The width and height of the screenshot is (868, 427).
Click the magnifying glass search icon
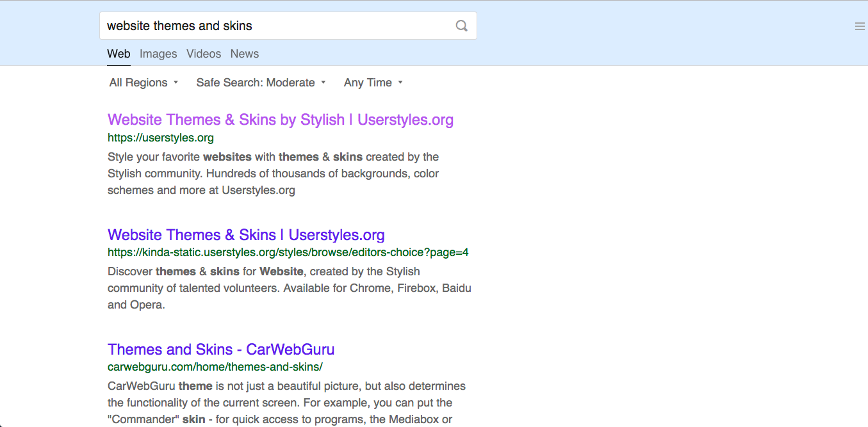pos(461,26)
